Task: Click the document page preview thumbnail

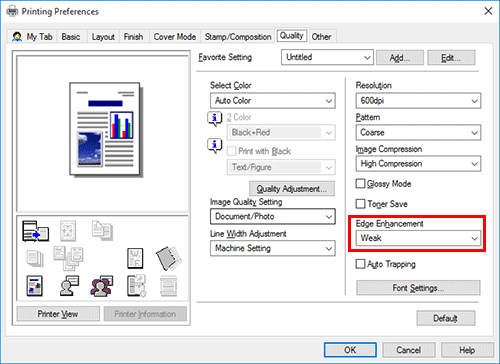Action: (105, 129)
